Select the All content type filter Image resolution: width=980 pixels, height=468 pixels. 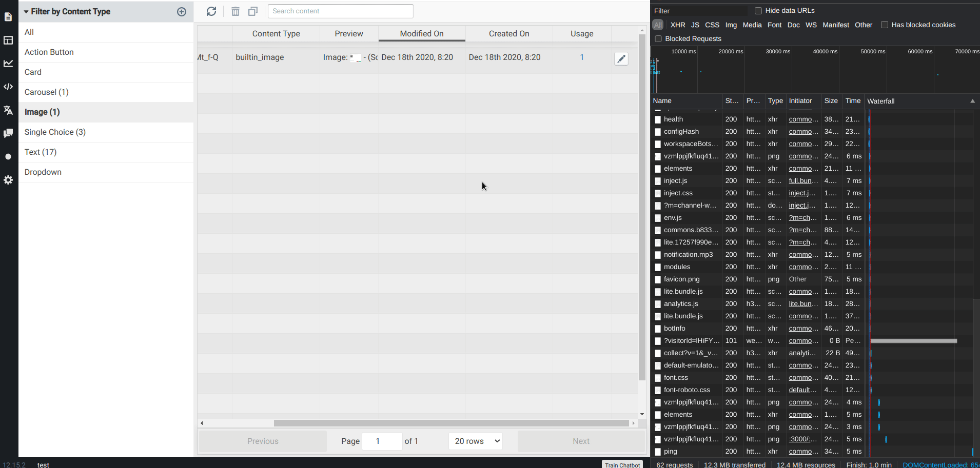click(106, 32)
